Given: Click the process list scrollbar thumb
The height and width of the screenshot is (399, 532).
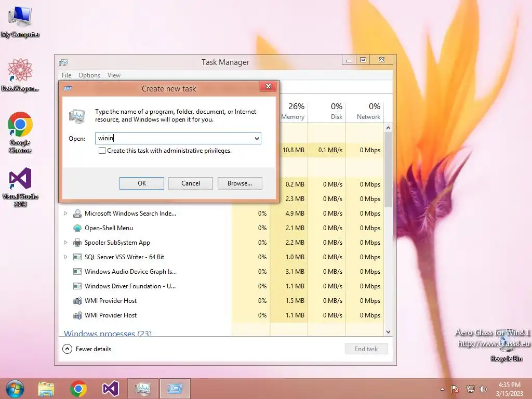Looking at the screenshot, I should coord(389,170).
